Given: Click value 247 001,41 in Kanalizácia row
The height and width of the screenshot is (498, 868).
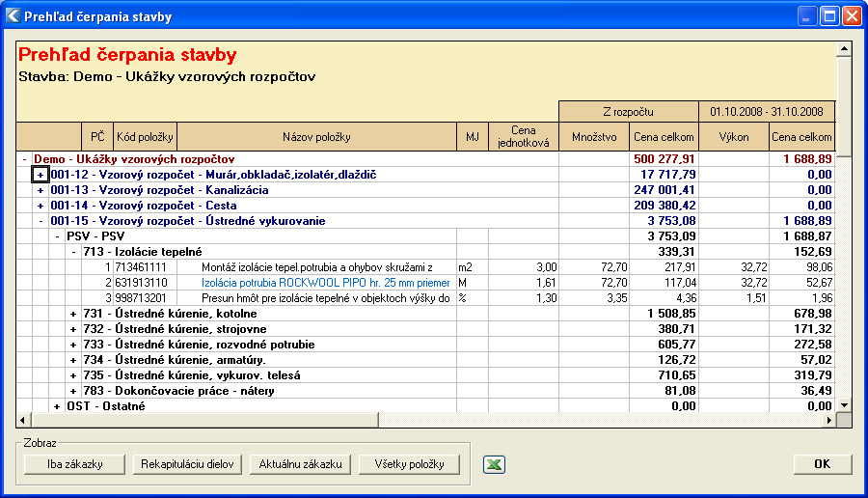Looking at the screenshot, I should click(665, 190).
